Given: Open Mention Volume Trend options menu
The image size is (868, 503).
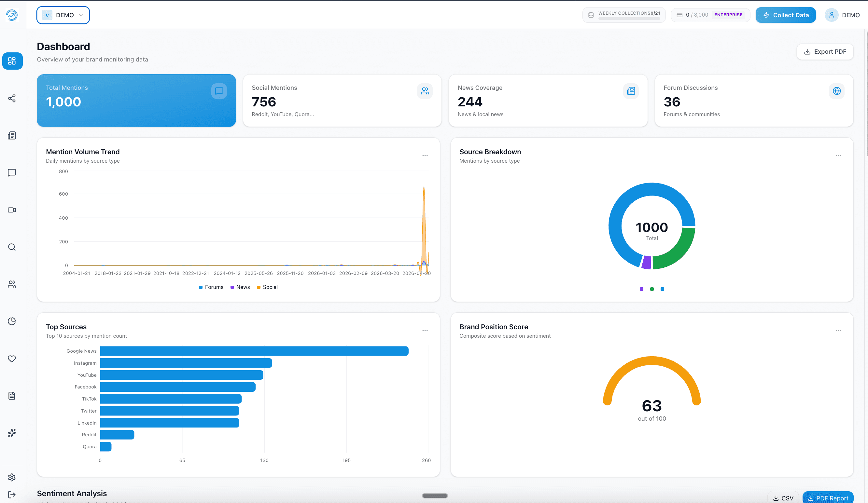Looking at the screenshot, I should [425, 156].
